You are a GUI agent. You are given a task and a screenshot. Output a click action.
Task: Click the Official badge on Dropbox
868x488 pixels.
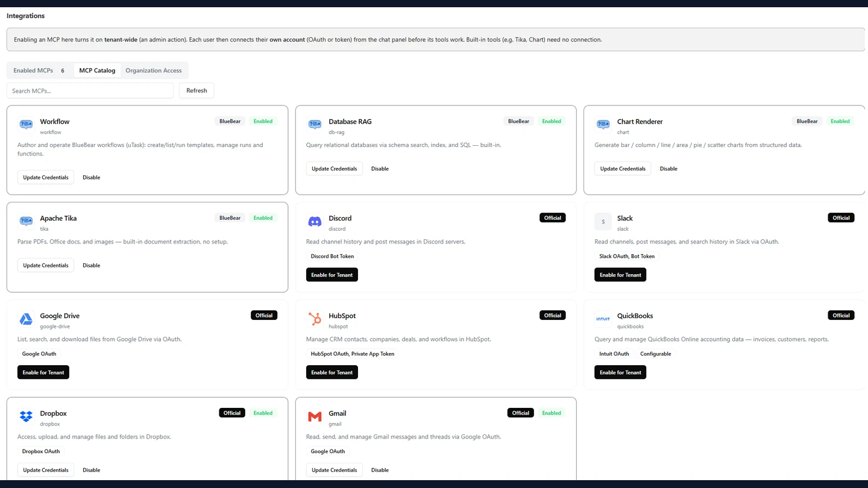click(x=232, y=413)
